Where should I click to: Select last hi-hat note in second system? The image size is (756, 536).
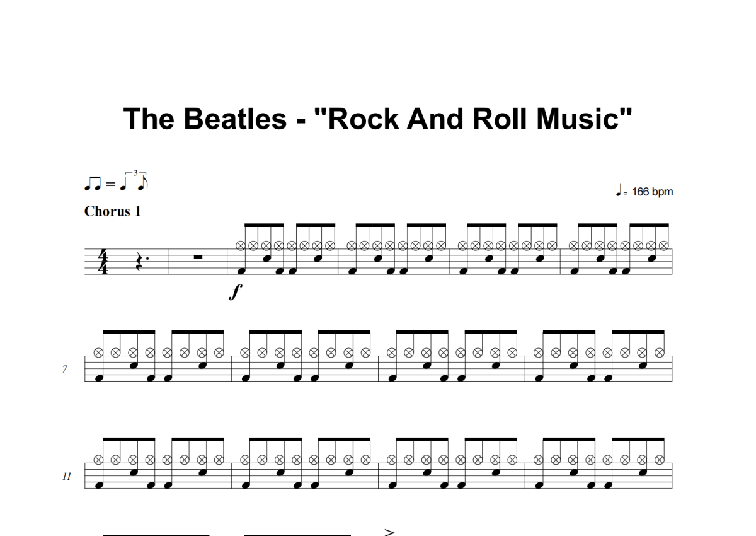coord(659,353)
